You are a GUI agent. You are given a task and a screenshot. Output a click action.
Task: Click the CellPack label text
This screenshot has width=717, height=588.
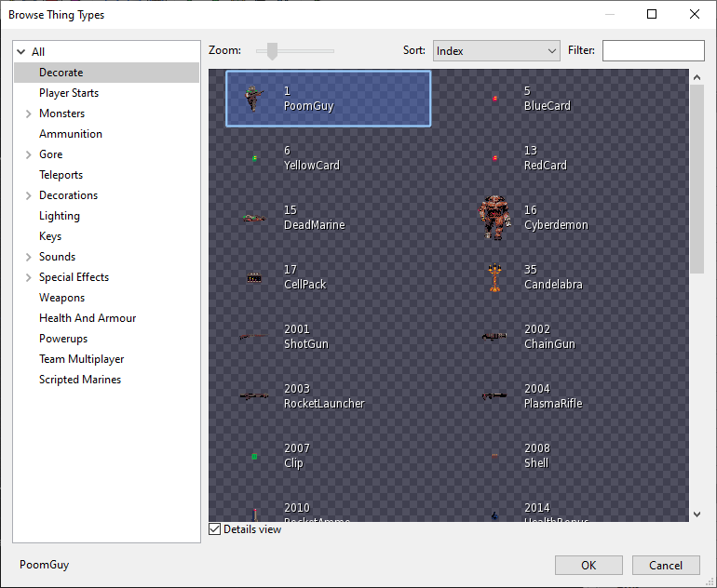click(x=305, y=284)
